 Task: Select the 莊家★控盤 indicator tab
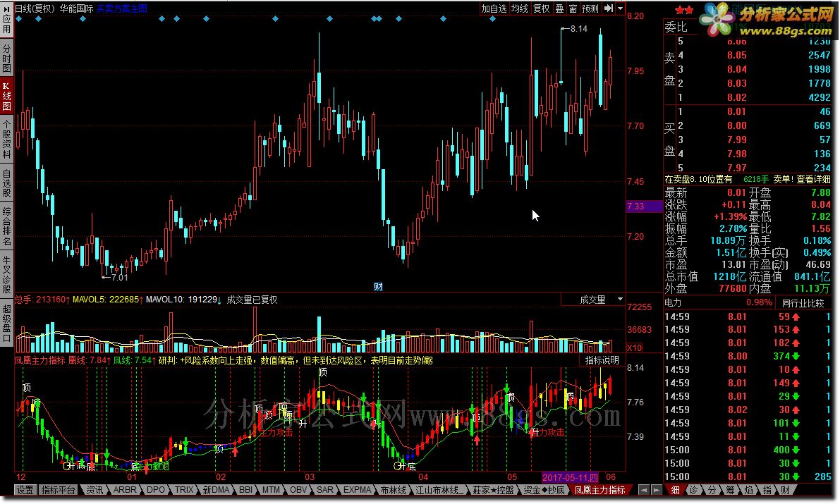[493, 489]
